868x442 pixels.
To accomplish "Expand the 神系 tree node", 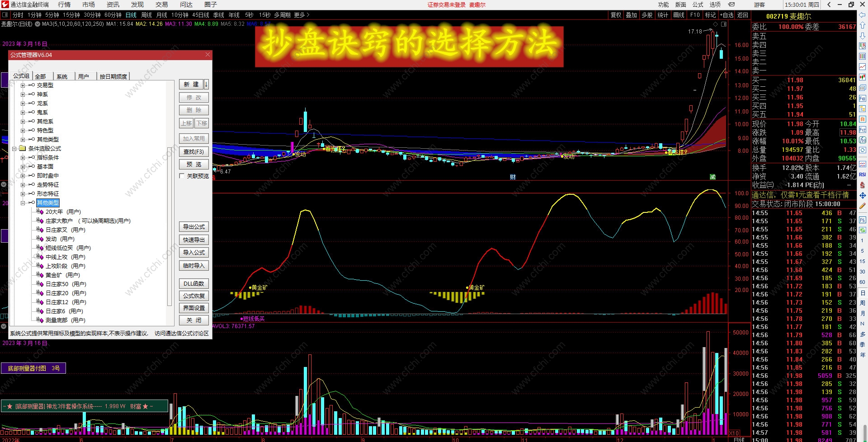I will (x=23, y=94).
